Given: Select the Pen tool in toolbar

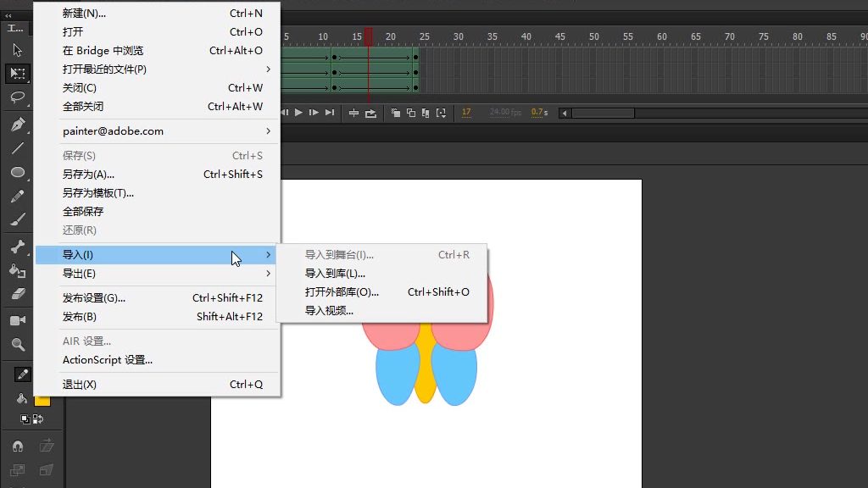Looking at the screenshot, I should tap(17, 125).
